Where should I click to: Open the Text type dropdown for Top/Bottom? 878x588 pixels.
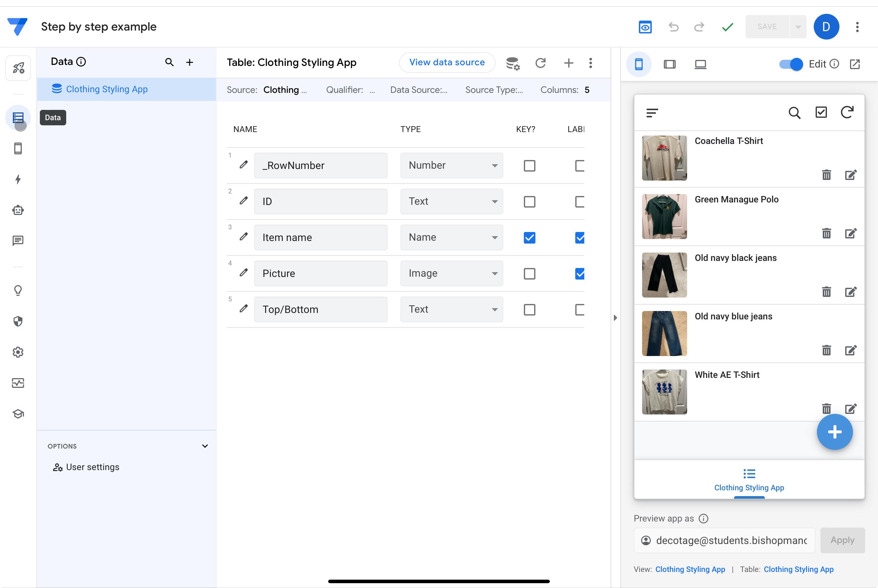coord(452,309)
